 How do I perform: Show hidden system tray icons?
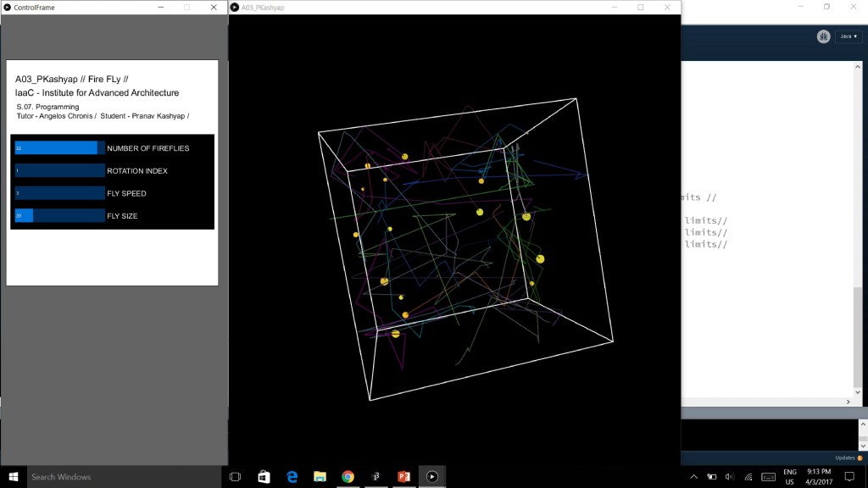[x=693, y=477]
